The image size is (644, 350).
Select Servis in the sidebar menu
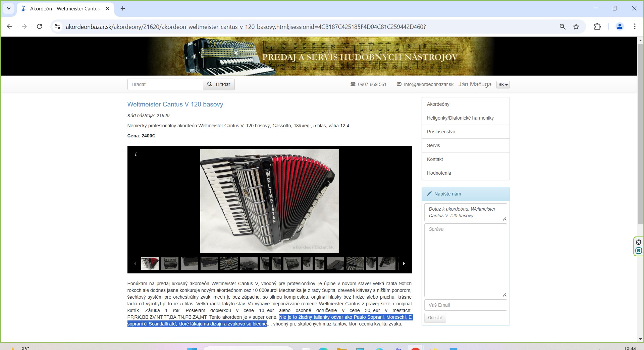(466, 145)
